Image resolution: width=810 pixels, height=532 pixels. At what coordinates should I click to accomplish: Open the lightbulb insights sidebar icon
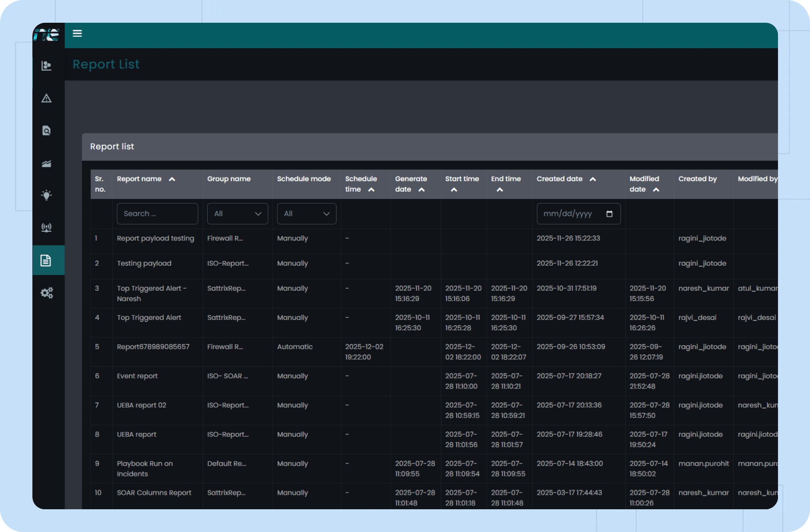[x=46, y=195]
